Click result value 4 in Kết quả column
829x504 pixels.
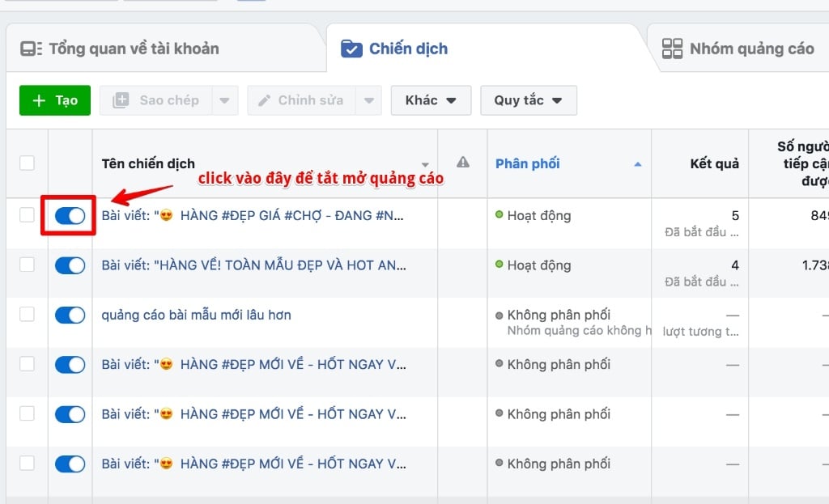tap(735, 265)
